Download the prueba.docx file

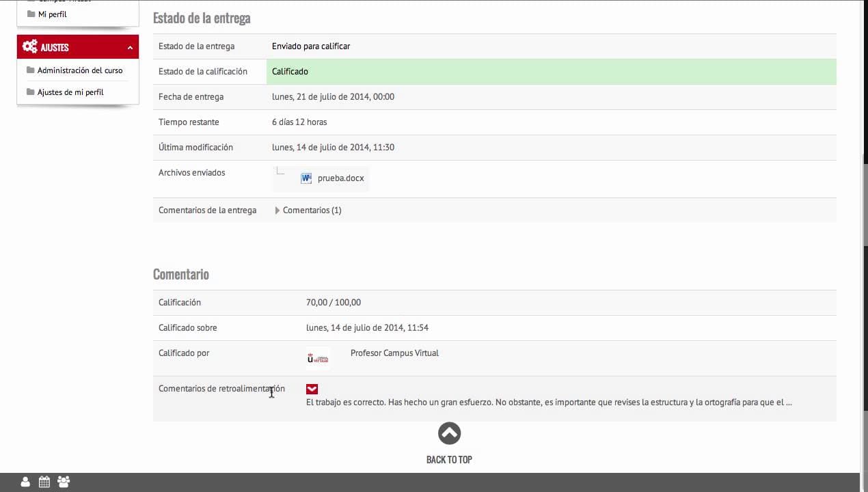point(341,178)
